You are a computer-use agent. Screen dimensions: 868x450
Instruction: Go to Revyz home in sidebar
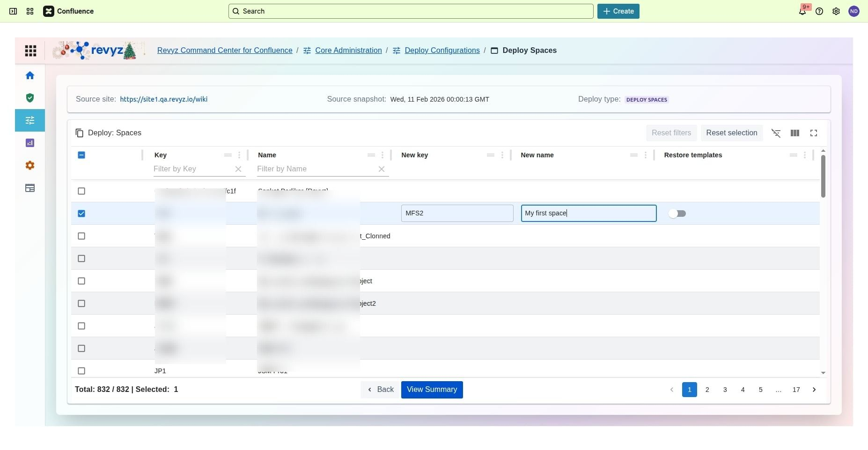(30, 75)
